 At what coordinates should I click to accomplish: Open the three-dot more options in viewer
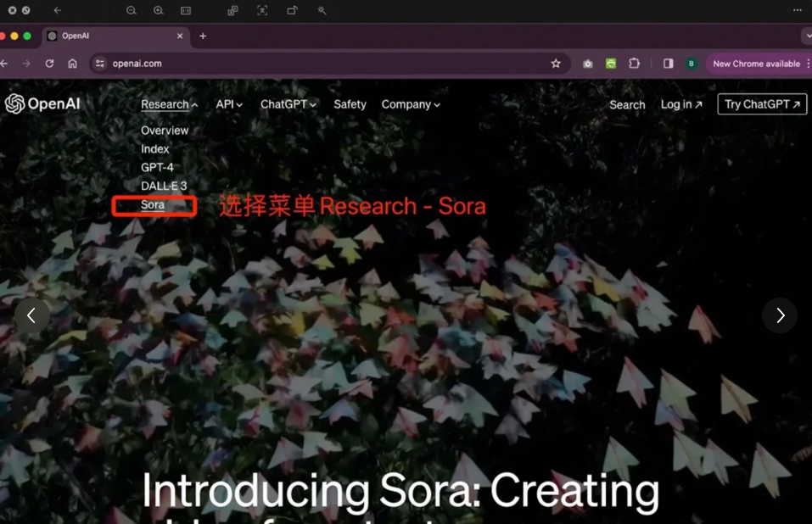coord(798,10)
